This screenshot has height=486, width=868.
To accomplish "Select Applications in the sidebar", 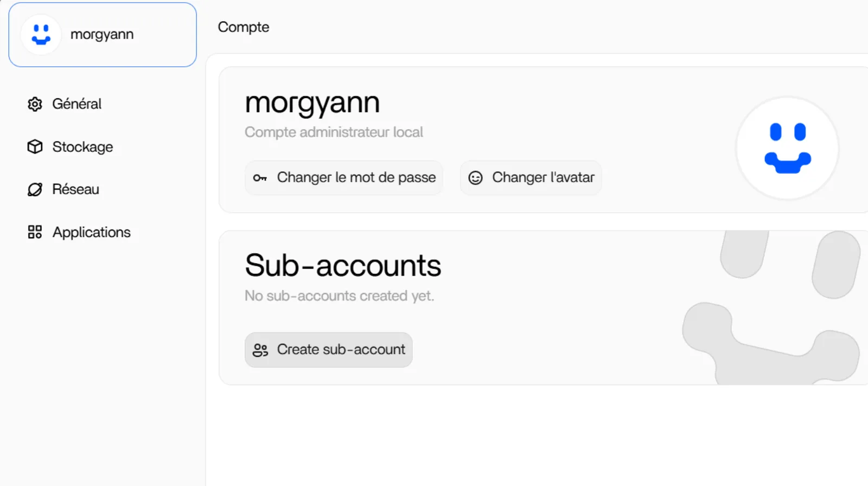I will (x=91, y=232).
